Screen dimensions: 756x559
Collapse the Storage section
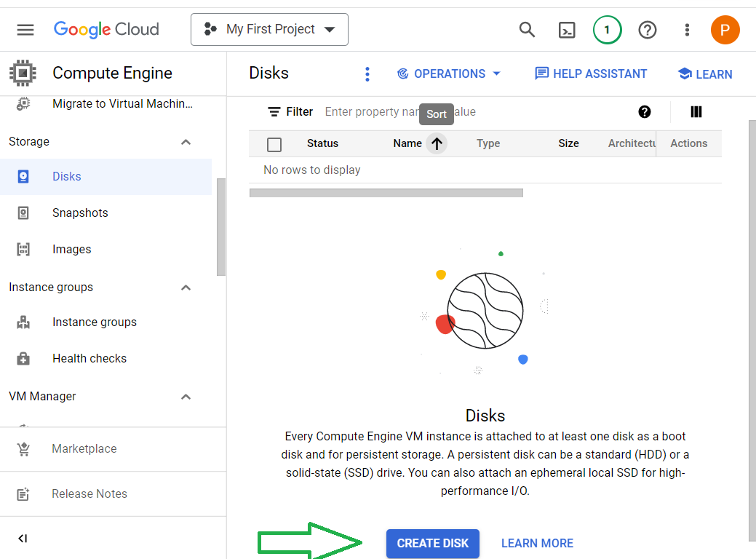point(186,142)
